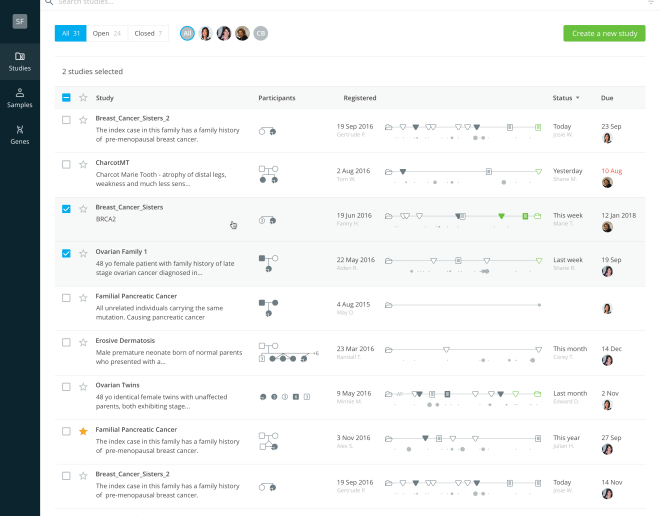The image size is (660, 516).
Task: Click green end marker on CharcotMT timeline
Action: click(538, 172)
